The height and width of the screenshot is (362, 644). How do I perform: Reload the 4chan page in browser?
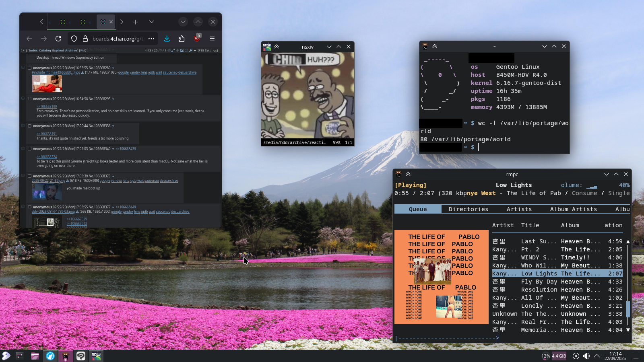(58, 39)
